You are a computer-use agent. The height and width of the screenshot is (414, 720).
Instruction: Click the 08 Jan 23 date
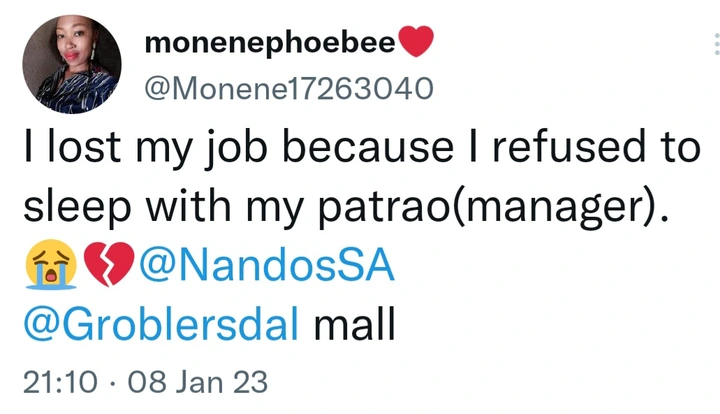click(x=194, y=383)
